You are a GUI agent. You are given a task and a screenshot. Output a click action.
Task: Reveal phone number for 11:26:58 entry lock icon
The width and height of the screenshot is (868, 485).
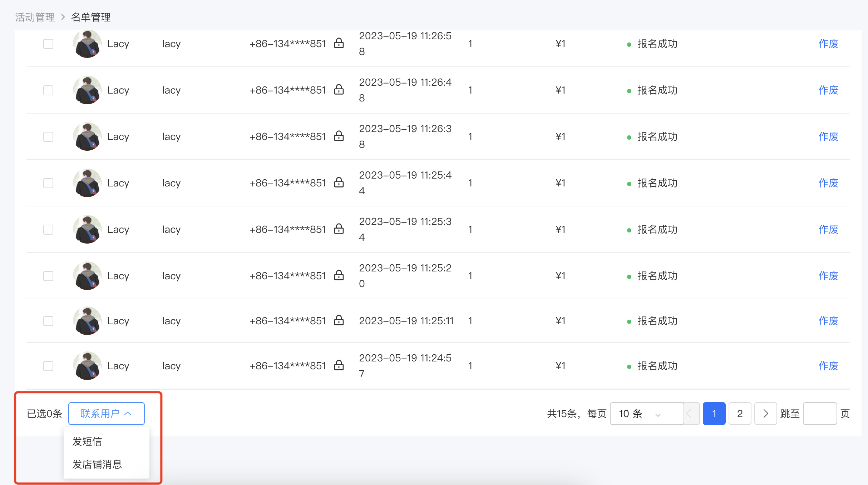(339, 43)
